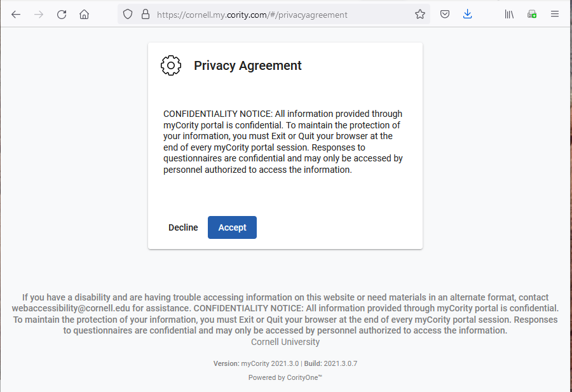Click the gear icon beside Privacy Agreement
572x392 pixels.
171,65
